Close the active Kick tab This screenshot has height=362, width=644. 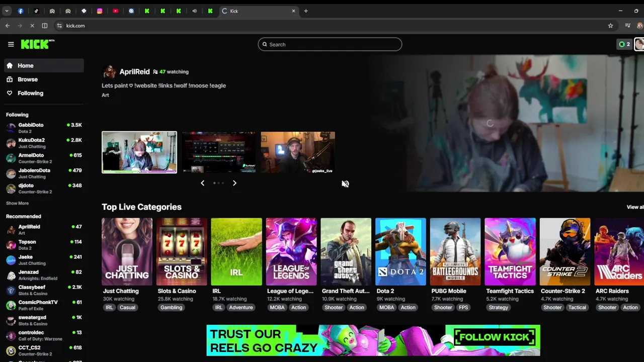[x=294, y=11]
